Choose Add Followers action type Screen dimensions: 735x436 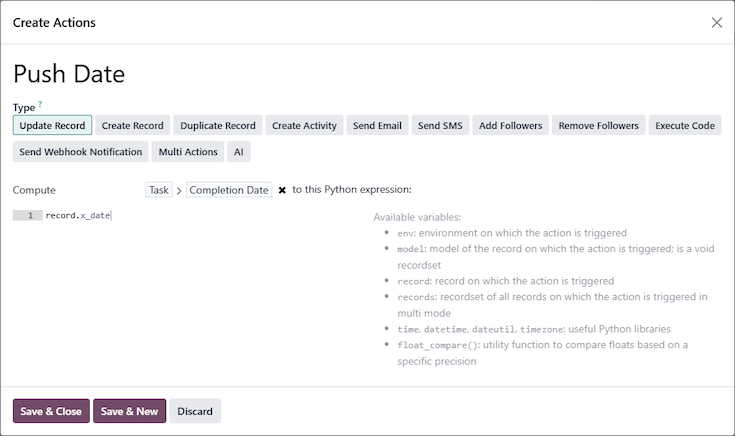coord(510,126)
